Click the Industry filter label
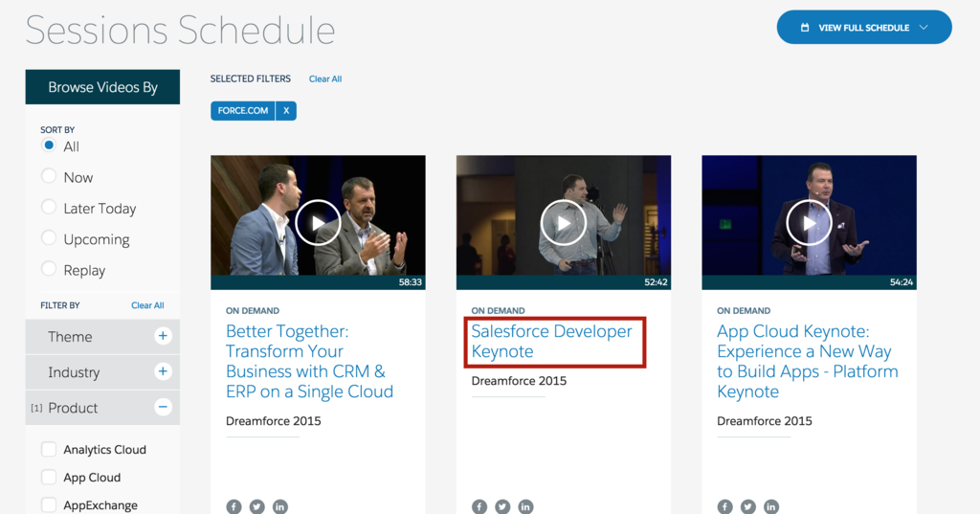 point(74,372)
